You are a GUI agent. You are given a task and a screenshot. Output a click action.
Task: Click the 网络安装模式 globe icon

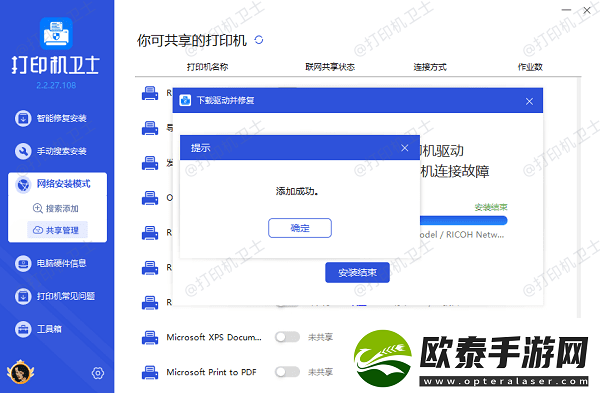tap(23, 184)
